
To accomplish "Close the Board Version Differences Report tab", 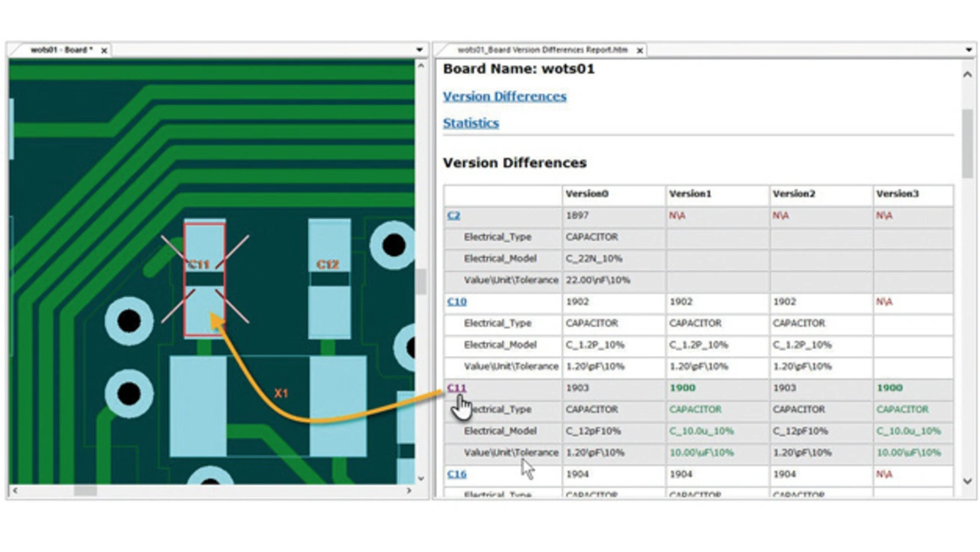I will 639,51.
